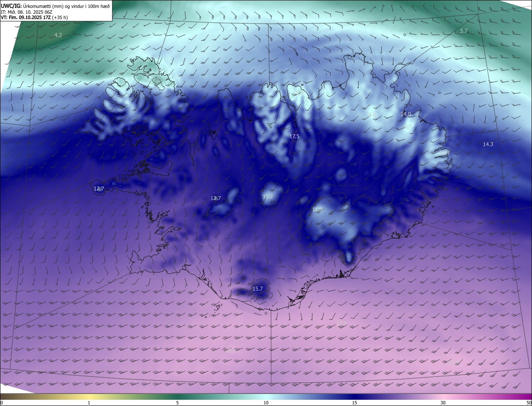Click the '30' tick on the color scale
532x406 pixels.
point(443,403)
